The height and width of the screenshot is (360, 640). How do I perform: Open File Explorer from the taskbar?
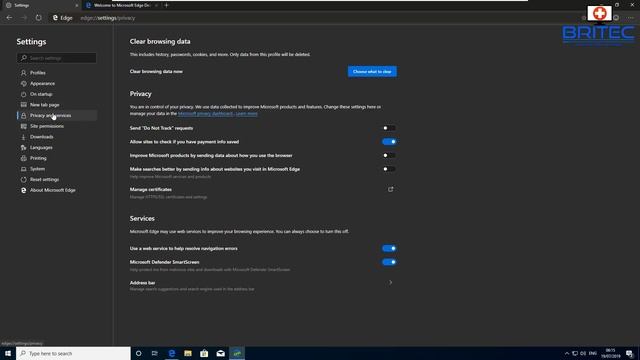pos(188,353)
